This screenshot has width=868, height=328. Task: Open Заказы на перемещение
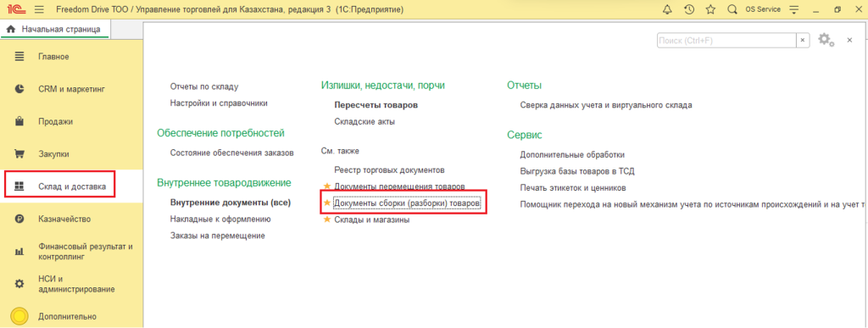(218, 236)
